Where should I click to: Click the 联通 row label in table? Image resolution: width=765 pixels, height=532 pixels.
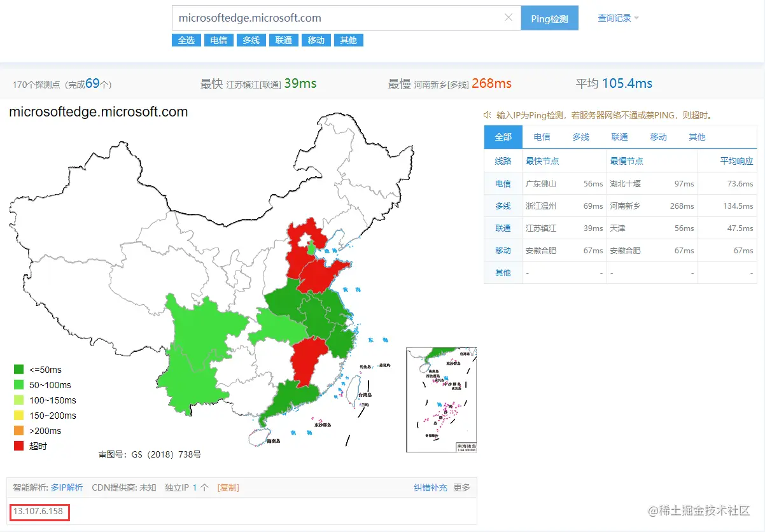[503, 228]
